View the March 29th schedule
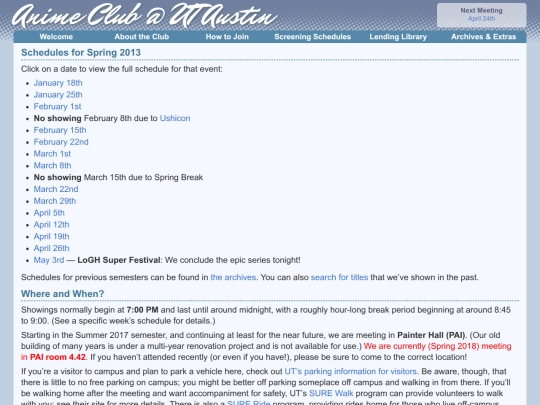The image size is (540, 405). (x=55, y=201)
